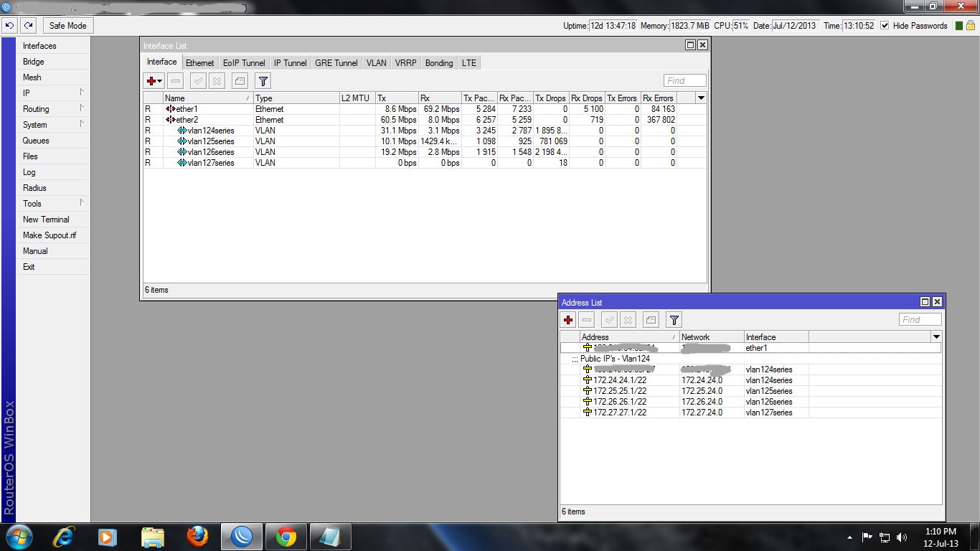
Task: Switch to the EoIP Tunnel tab
Action: (244, 63)
